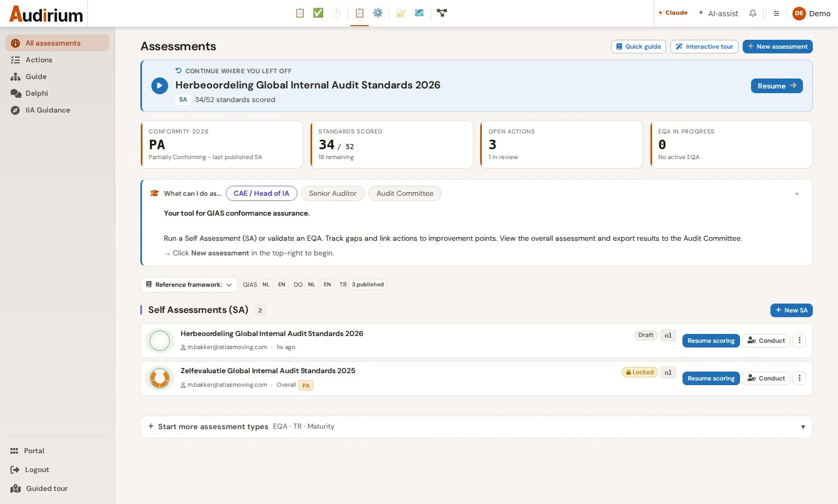
Task: Click Logout in the sidebar
Action: tap(57, 469)
